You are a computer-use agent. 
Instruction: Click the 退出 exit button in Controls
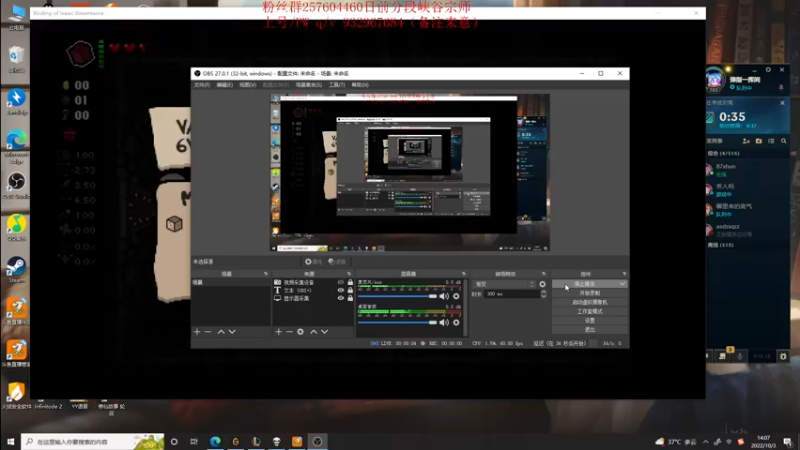coord(590,330)
